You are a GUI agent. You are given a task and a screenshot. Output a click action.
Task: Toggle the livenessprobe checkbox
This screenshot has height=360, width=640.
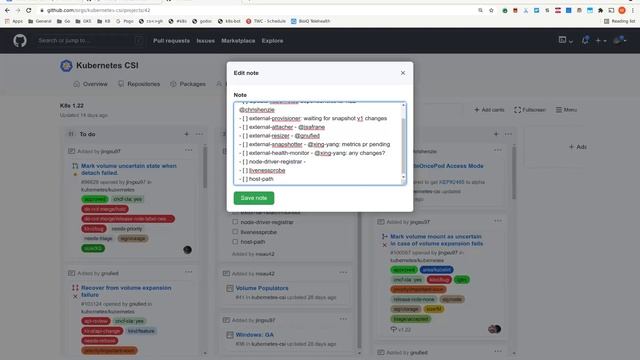coord(235,232)
